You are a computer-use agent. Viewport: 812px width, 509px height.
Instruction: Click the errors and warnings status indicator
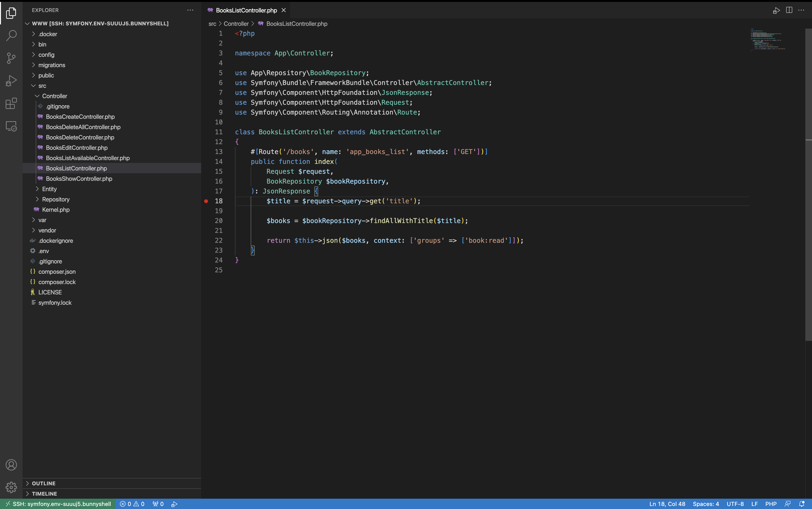coord(132,504)
